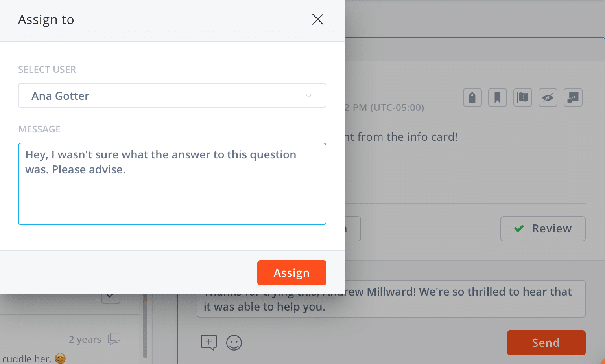Open the Select User dropdown showing Ana Gotter
605x364 pixels.
(172, 96)
